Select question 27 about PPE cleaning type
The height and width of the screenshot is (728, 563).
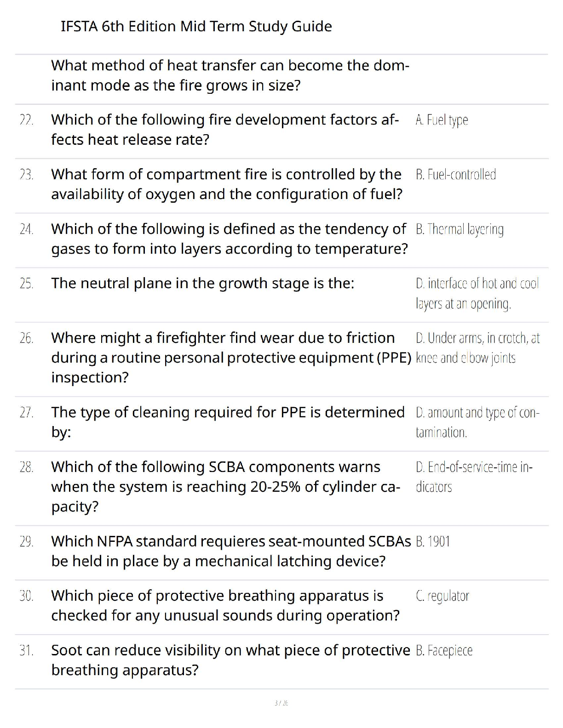pyautogui.click(x=228, y=422)
